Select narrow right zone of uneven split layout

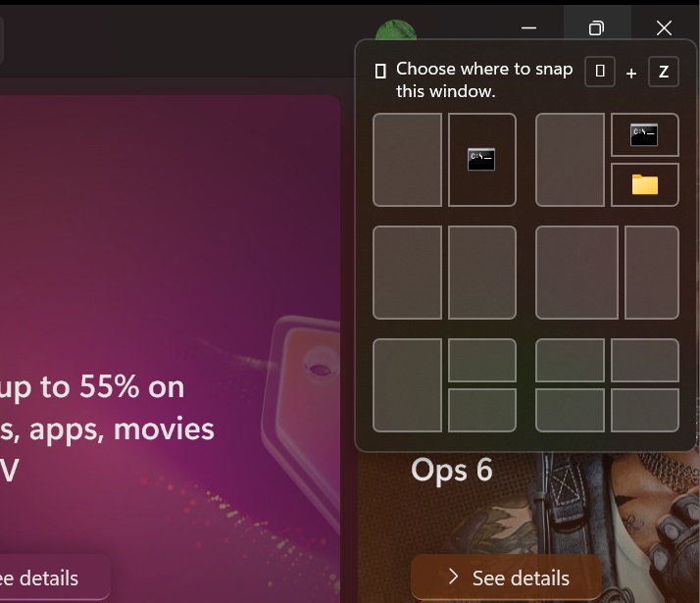652,273
